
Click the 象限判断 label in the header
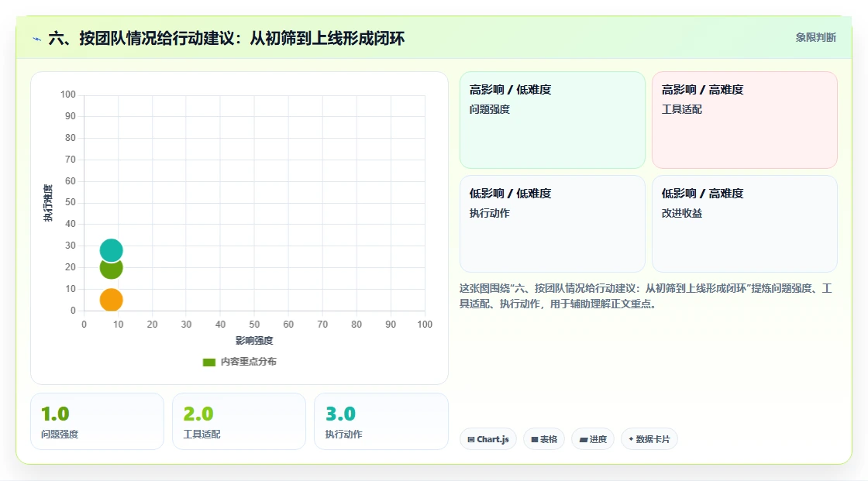(815, 38)
